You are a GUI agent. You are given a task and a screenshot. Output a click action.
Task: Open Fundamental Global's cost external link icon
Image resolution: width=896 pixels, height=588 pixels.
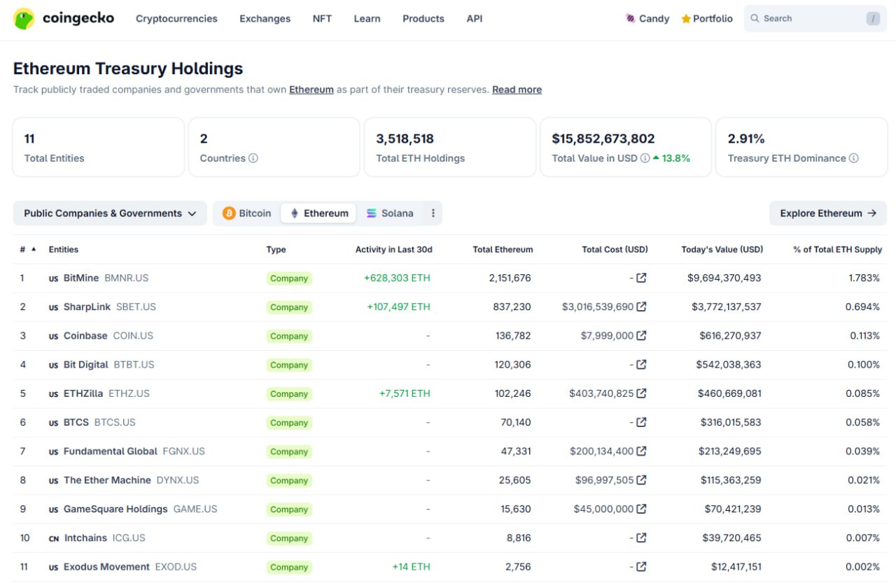pyautogui.click(x=641, y=451)
